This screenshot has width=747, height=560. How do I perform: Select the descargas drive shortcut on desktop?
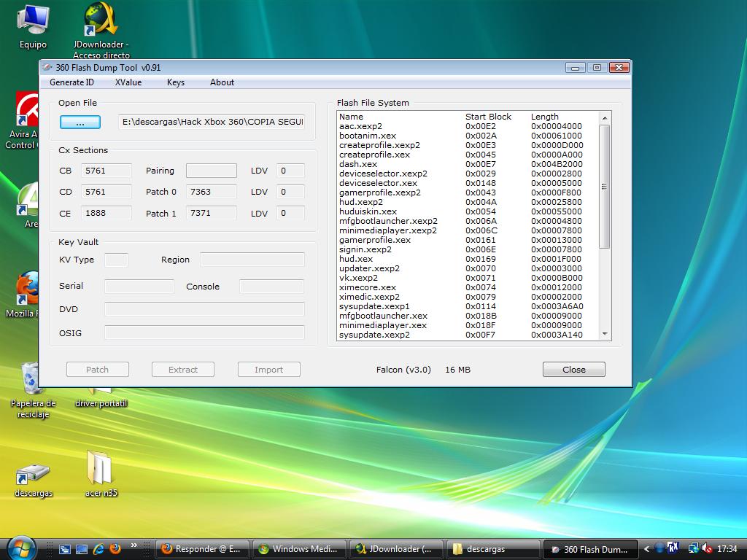[x=33, y=480]
